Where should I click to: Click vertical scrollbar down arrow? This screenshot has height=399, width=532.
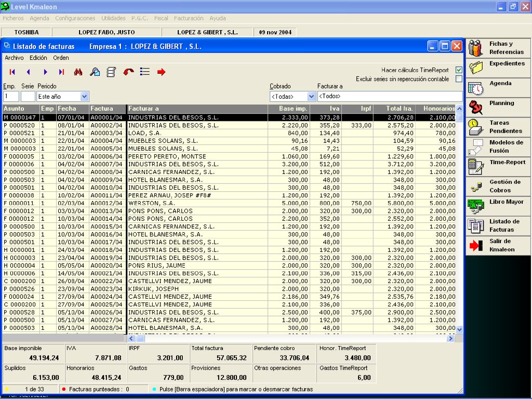tap(459, 329)
